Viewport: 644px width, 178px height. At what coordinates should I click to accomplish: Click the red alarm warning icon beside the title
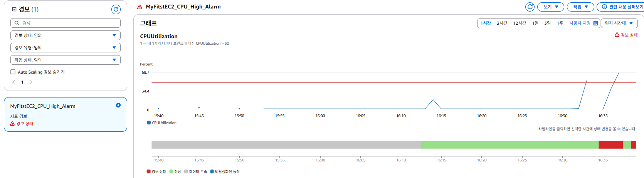coord(140,7)
